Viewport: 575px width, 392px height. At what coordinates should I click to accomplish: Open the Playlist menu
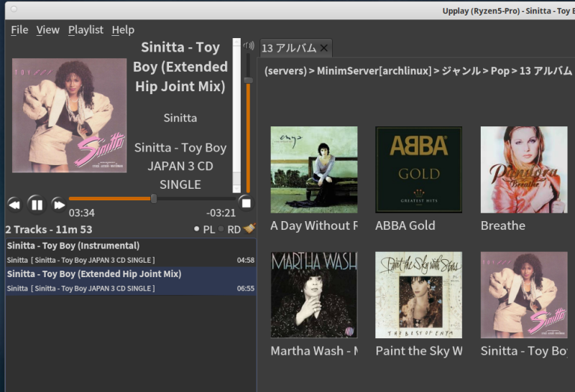pyautogui.click(x=86, y=29)
